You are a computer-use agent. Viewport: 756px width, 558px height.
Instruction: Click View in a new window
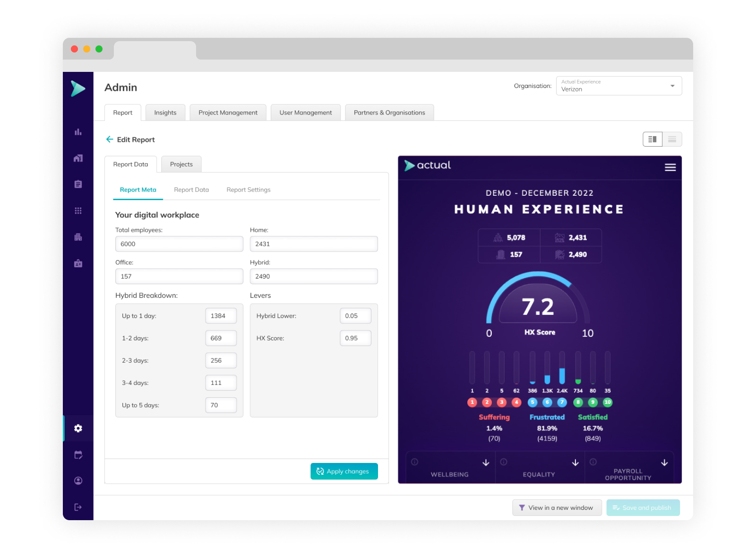click(x=557, y=508)
